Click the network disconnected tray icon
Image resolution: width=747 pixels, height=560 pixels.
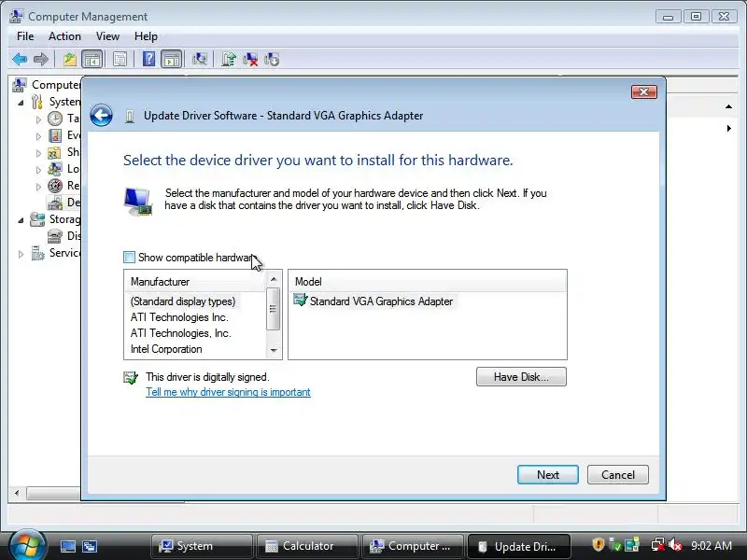pyautogui.click(x=658, y=545)
